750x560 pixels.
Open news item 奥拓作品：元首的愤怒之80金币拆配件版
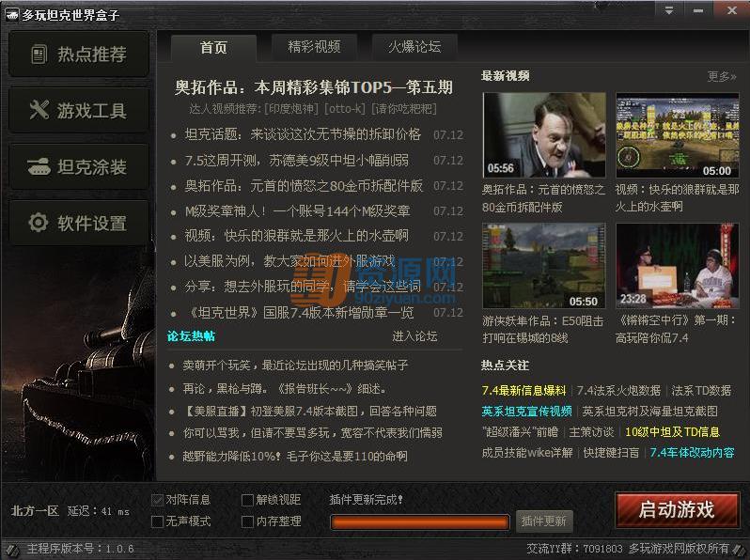point(304,185)
